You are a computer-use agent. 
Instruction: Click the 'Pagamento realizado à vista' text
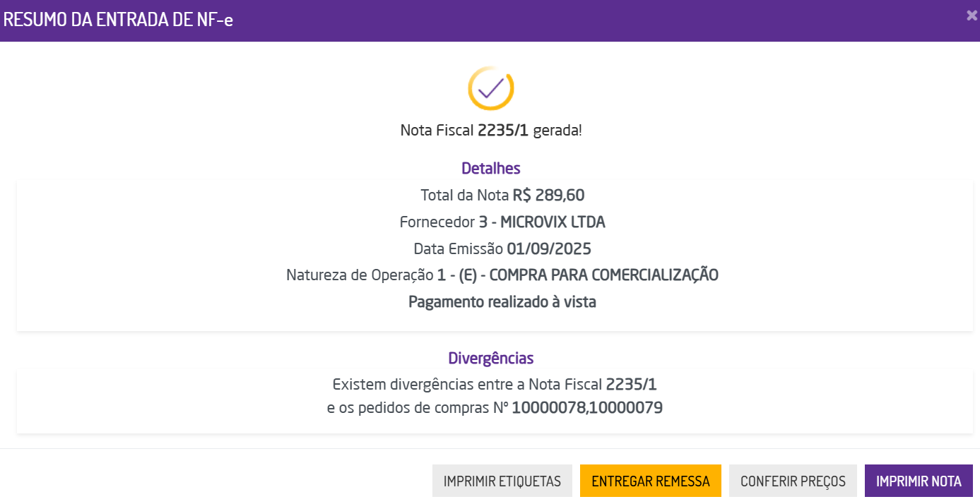pyautogui.click(x=502, y=302)
